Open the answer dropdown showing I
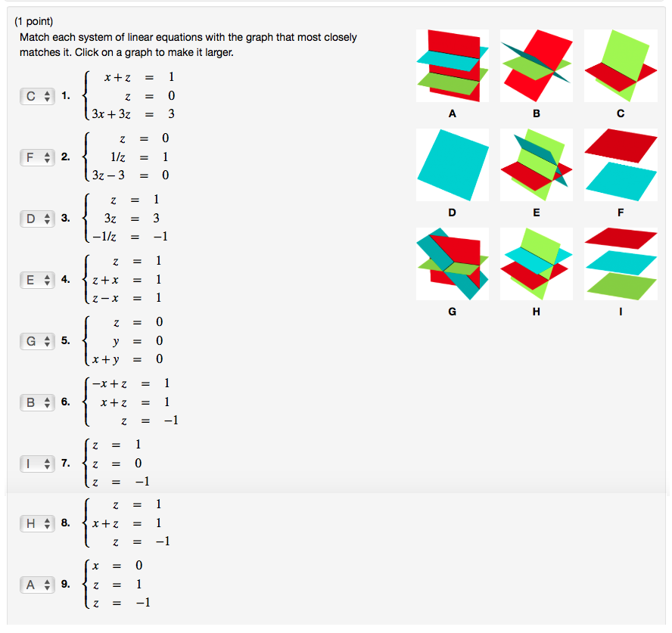Viewport: 672px width, 633px height. coord(37,464)
